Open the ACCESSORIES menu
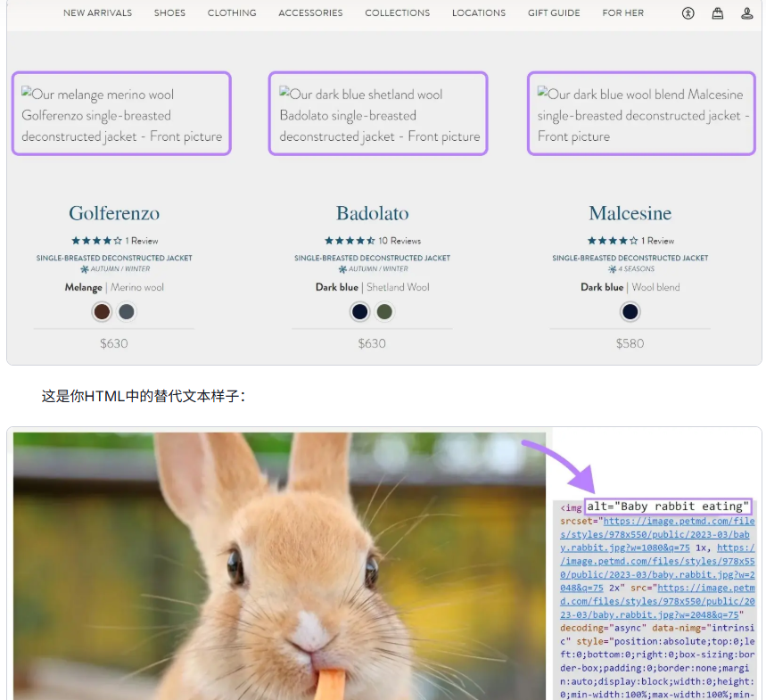This screenshot has height=700, width=766. pyautogui.click(x=310, y=13)
